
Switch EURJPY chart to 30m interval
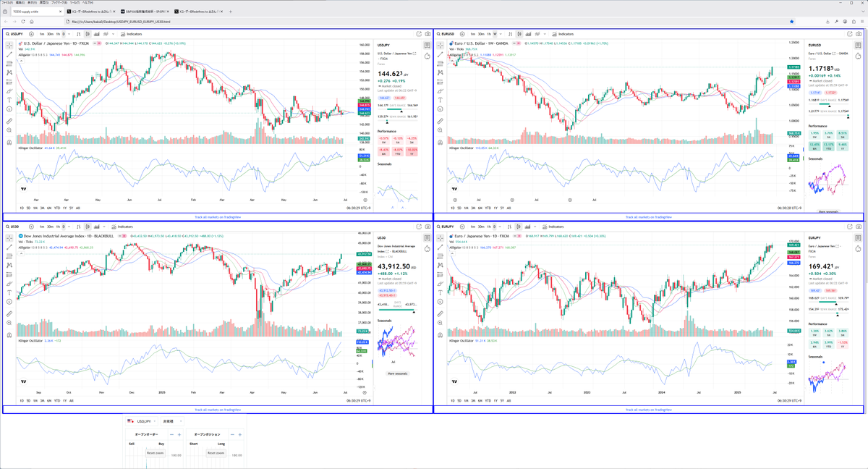481,227
